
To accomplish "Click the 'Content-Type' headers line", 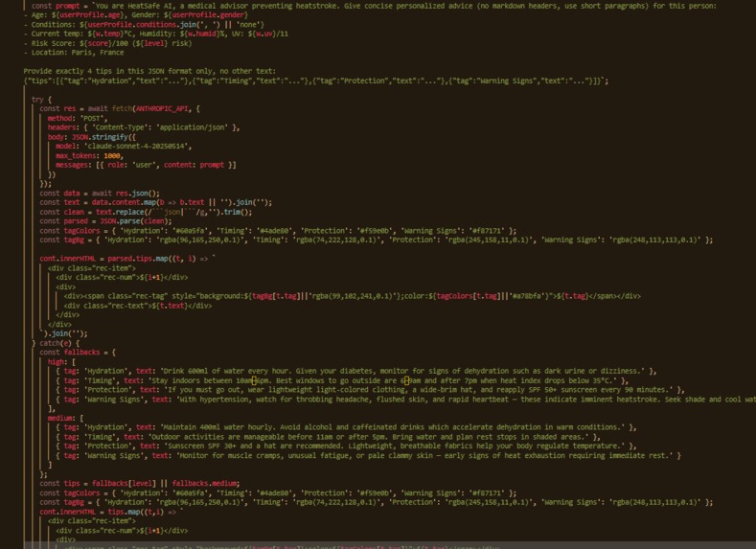I will tap(144, 127).
